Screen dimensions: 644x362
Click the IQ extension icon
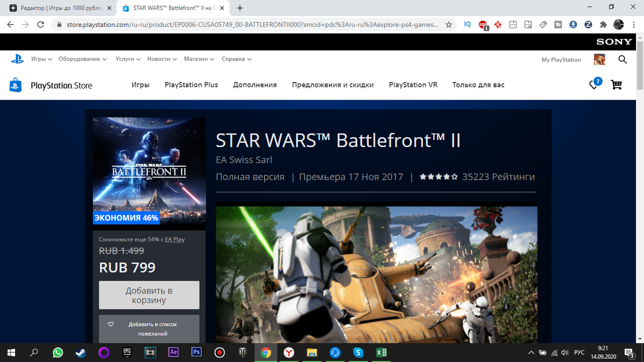coord(467,24)
